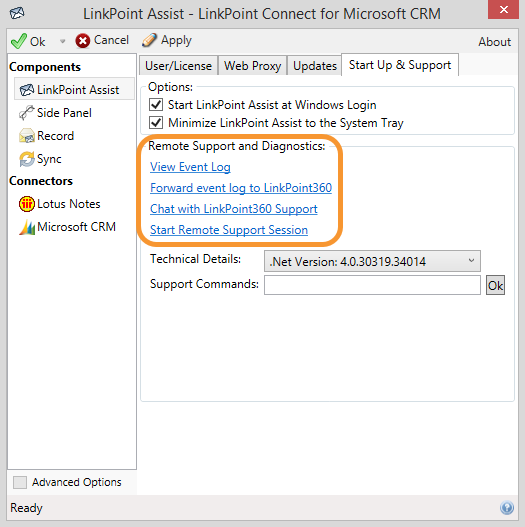Select the Side Panel wrench icon
This screenshot has width=525, height=527.
(x=27, y=113)
